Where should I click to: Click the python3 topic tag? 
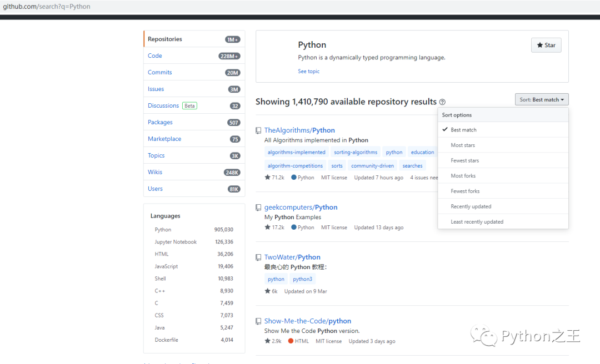click(302, 279)
